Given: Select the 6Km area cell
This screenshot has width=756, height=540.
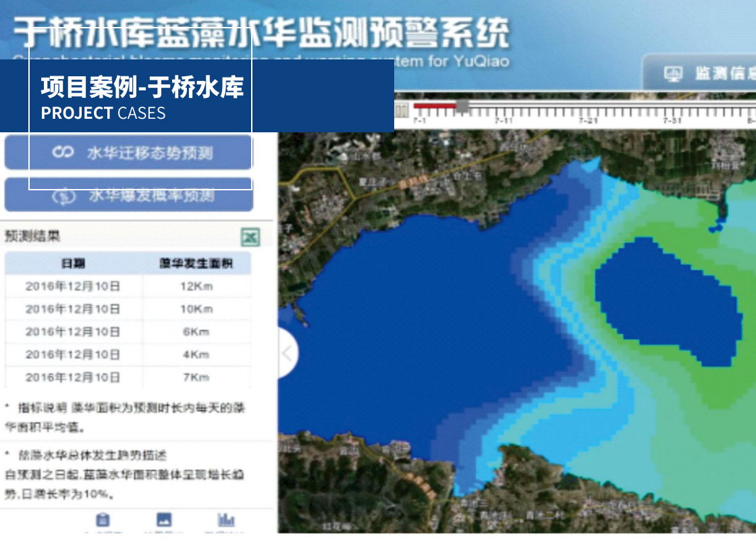Looking at the screenshot, I should pyautogui.click(x=196, y=331).
